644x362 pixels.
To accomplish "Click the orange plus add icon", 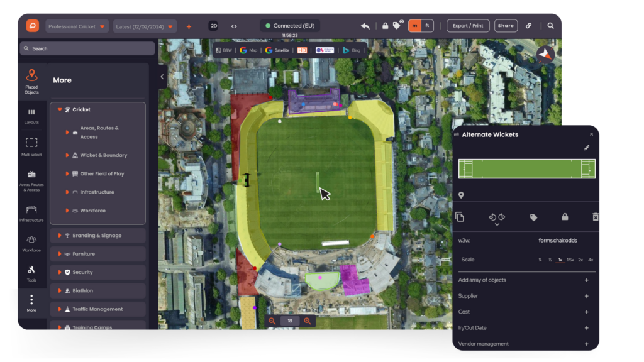I will point(189,26).
